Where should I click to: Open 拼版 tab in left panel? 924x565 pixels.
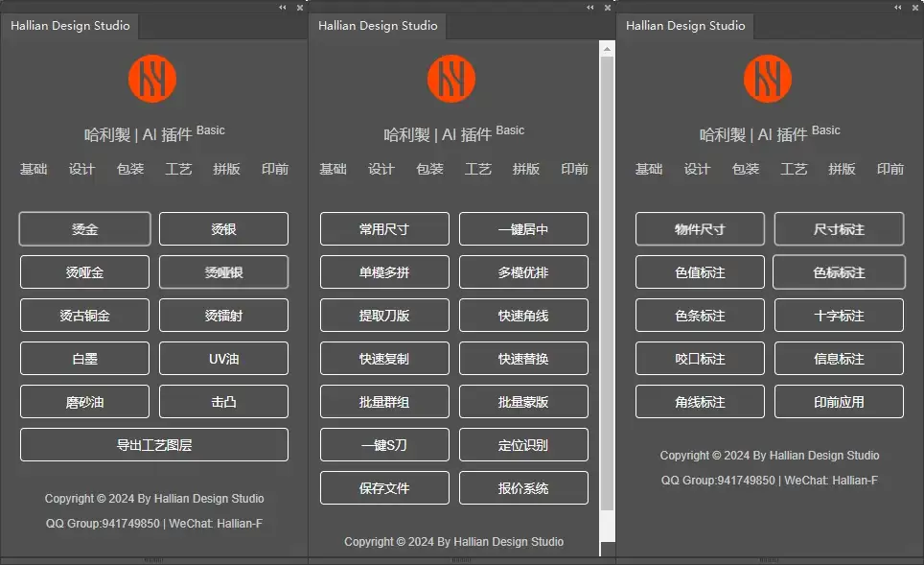(227, 169)
